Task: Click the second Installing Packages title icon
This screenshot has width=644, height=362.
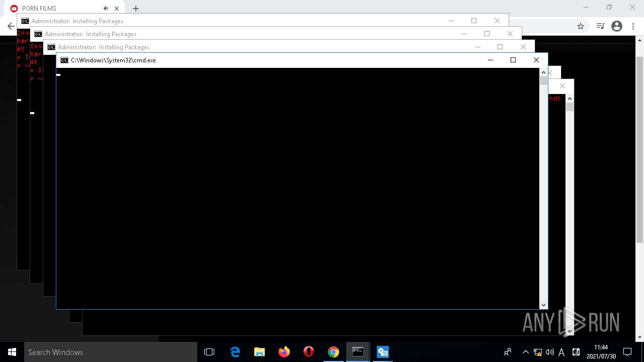Action: [x=38, y=34]
